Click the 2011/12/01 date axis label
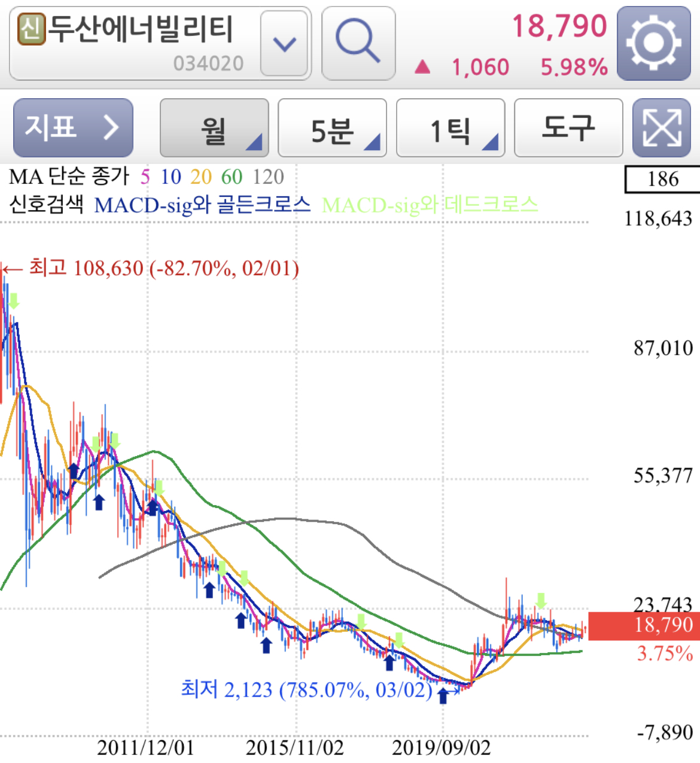700x763 pixels. (145, 748)
